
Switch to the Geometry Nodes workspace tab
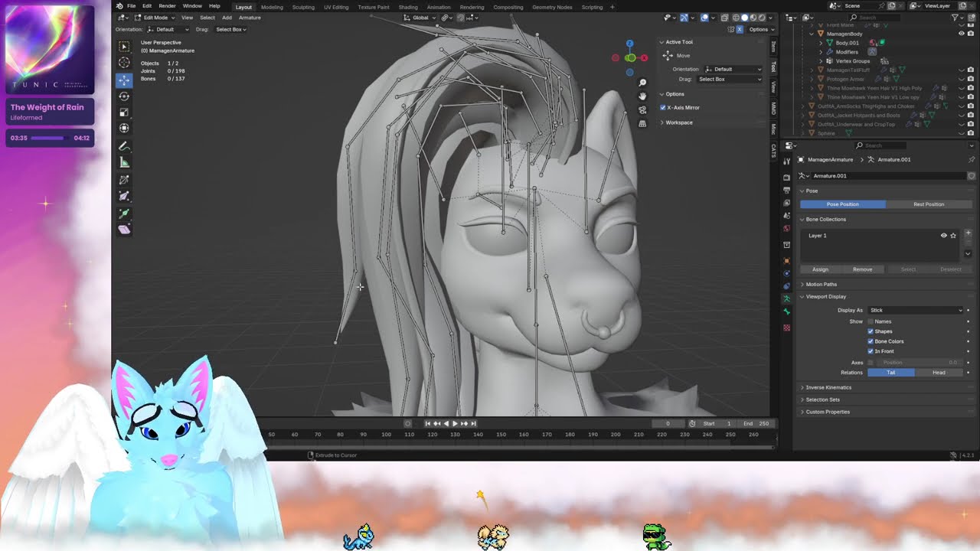click(x=552, y=7)
